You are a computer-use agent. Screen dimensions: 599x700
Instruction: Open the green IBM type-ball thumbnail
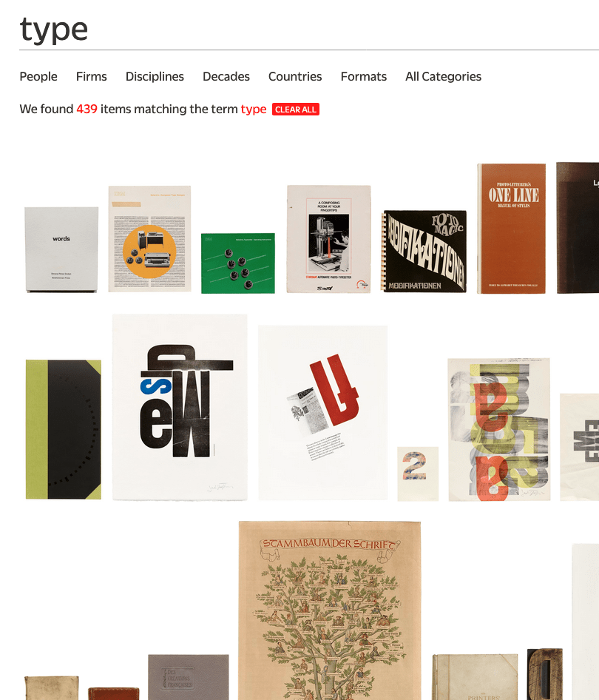click(237, 263)
